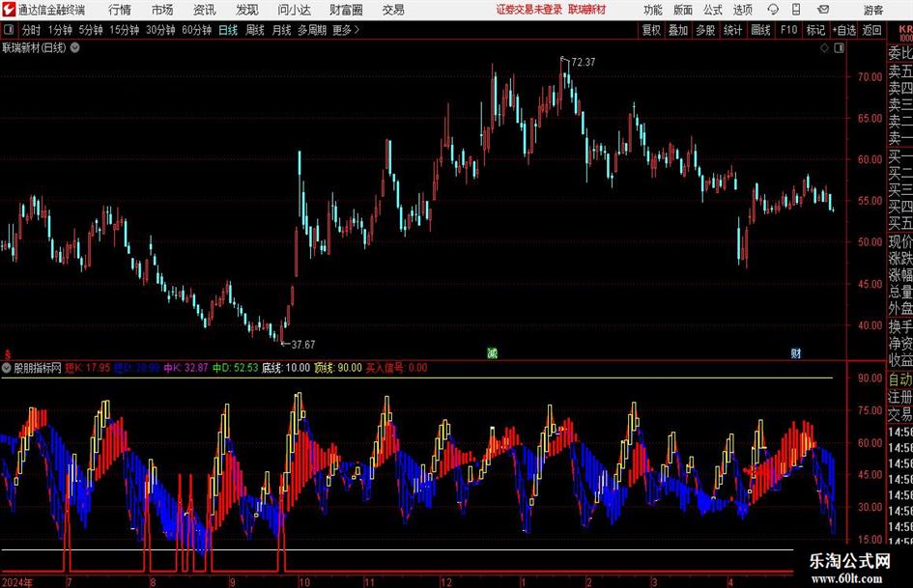
Task: Open the 版面 menu
Action: point(683,10)
